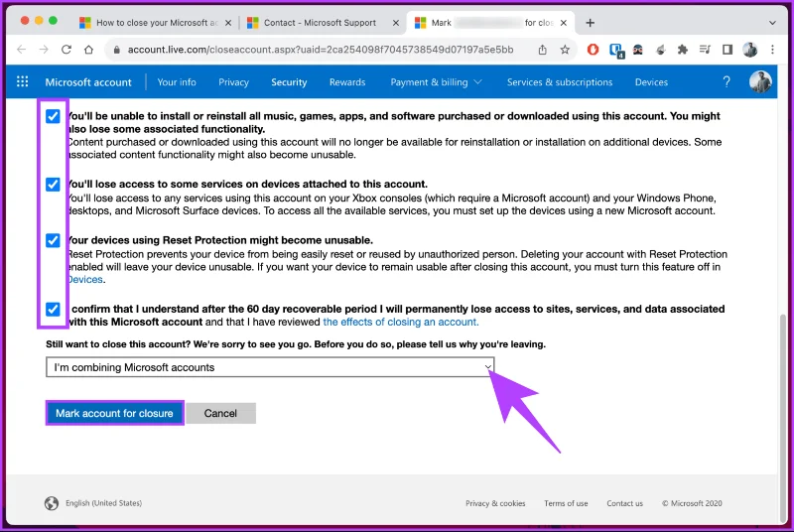
Task: Uncheck 'unable to install or reinstall' checkbox
Action: coord(53,116)
